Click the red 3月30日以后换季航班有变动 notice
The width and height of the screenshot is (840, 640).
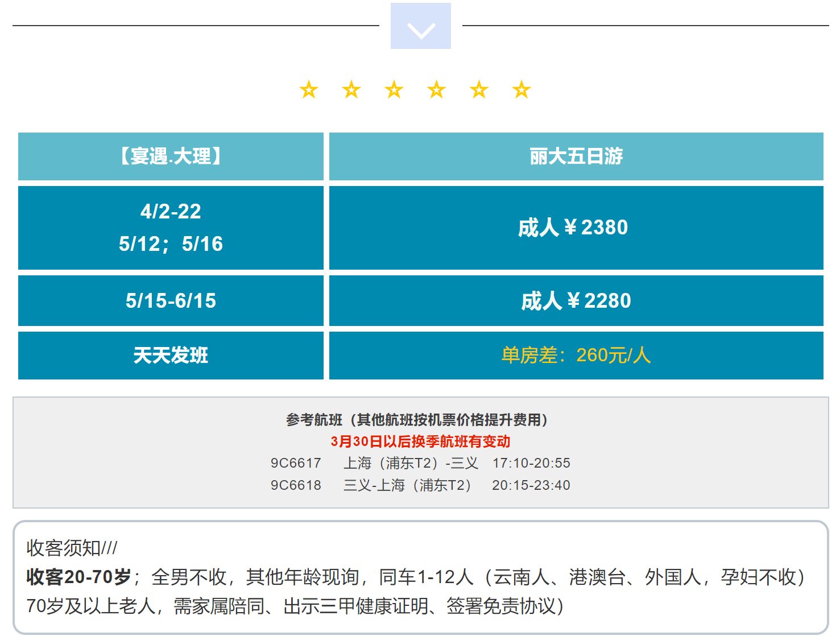pyautogui.click(x=420, y=441)
